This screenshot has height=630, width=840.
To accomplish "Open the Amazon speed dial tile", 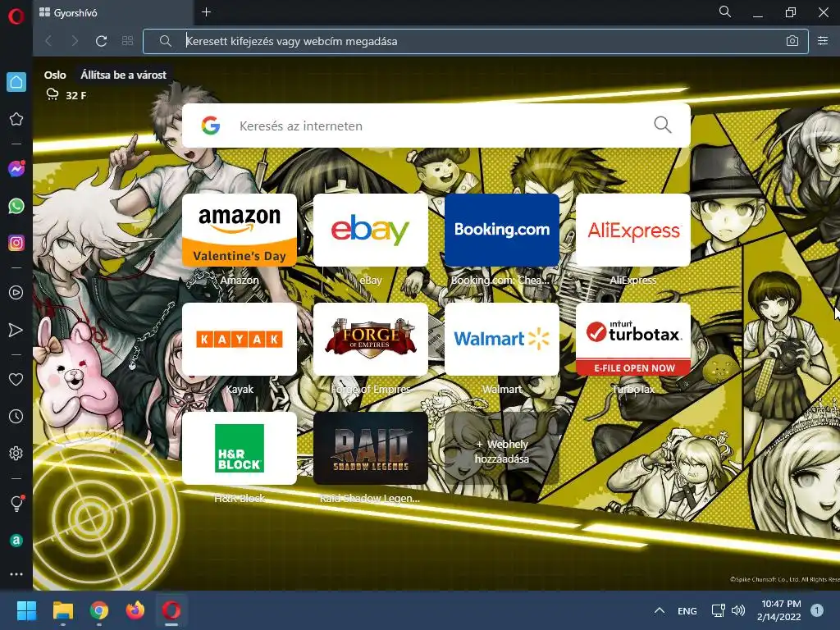I will 240,230.
